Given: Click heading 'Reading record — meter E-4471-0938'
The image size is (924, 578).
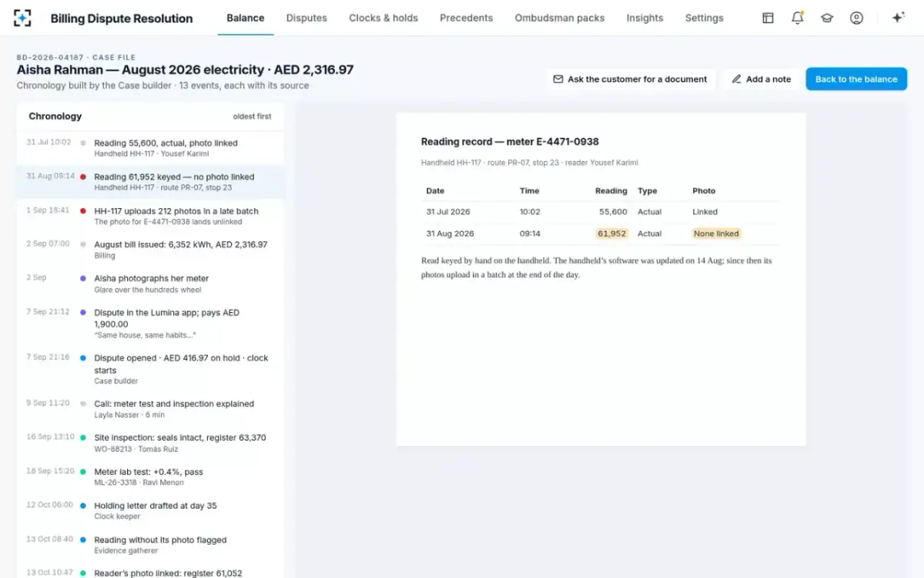Looking at the screenshot, I should (x=510, y=142).
